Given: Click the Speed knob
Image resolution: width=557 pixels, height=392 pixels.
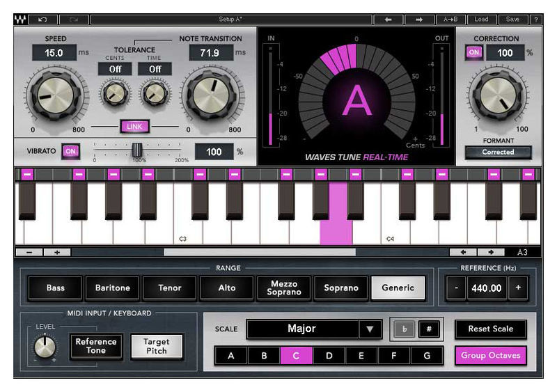Looking at the screenshot, I should coord(56,95).
